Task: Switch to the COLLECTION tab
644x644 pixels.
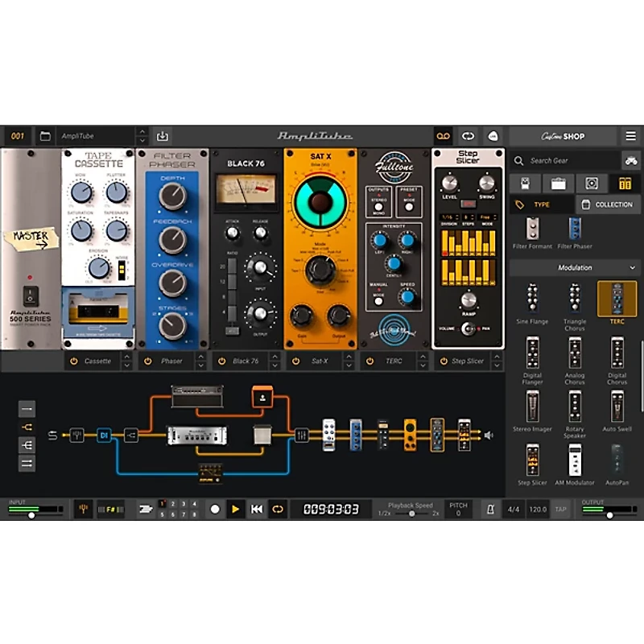Action: pos(609,204)
